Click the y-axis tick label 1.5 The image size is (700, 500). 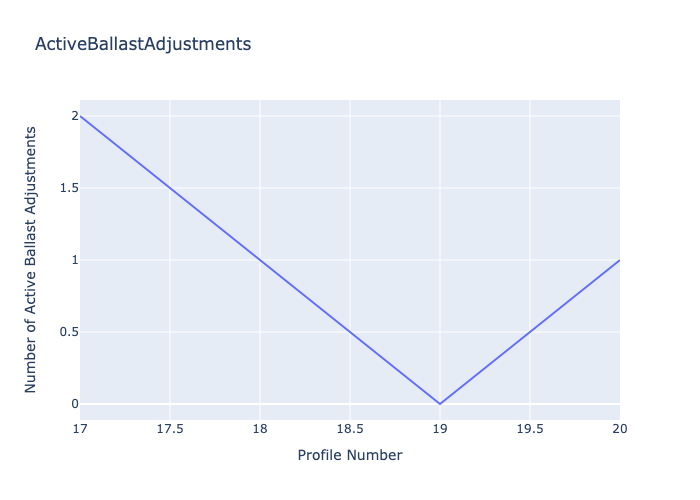tap(69, 188)
